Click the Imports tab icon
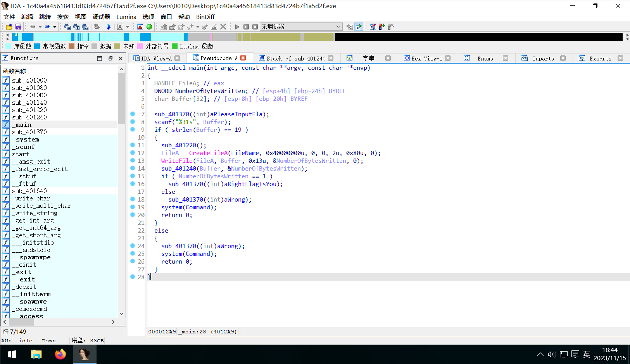This screenshot has width=630, height=364. (525, 58)
